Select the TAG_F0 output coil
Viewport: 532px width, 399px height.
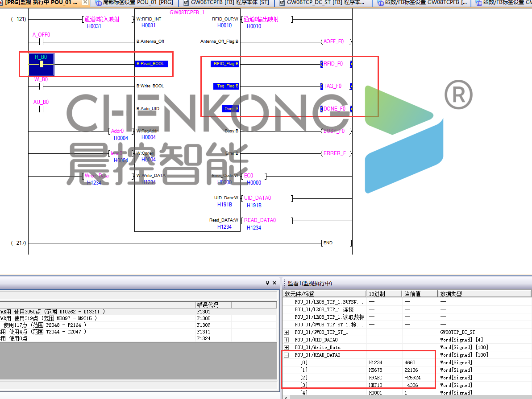tap(336, 86)
